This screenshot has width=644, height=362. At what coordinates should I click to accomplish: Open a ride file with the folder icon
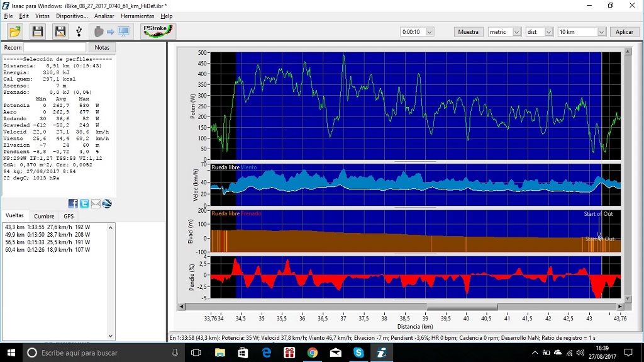point(15,31)
